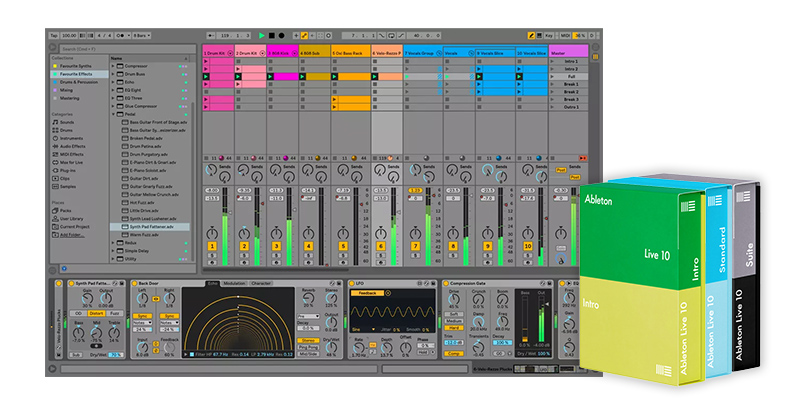Open the Samples category icon
The image size is (800, 400).
tap(56, 186)
